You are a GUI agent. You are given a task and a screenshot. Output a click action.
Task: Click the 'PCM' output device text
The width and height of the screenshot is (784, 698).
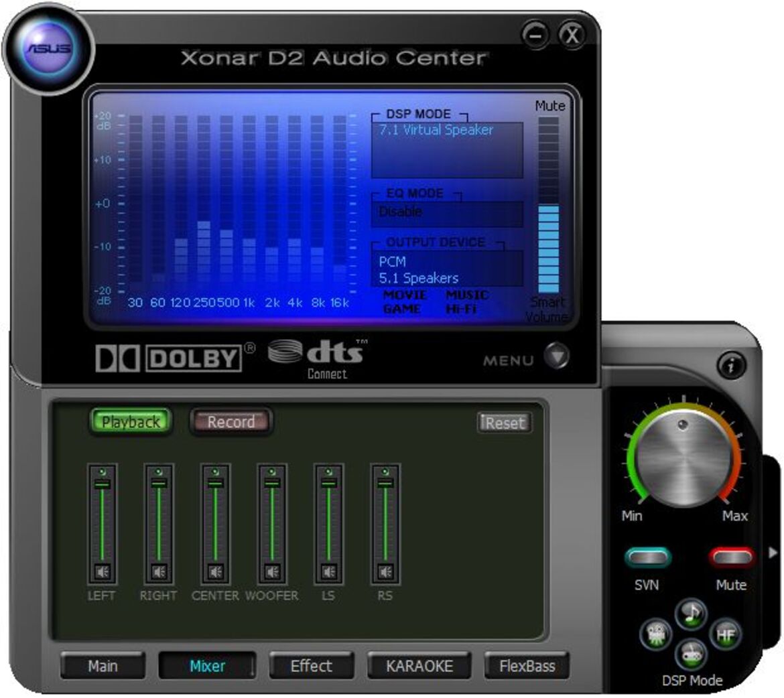pos(393,261)
